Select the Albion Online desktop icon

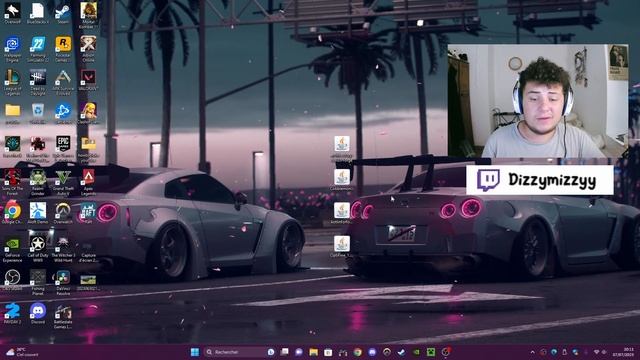[88, 48]
